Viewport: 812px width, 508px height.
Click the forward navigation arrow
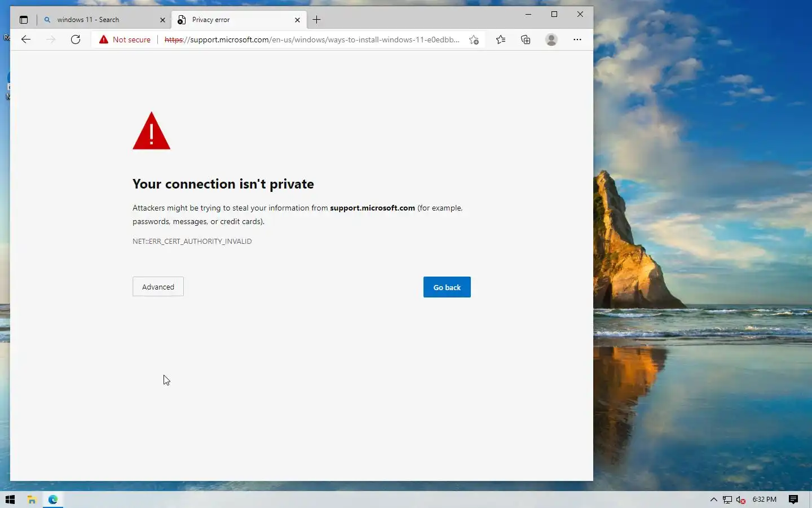tap(51, 40)
